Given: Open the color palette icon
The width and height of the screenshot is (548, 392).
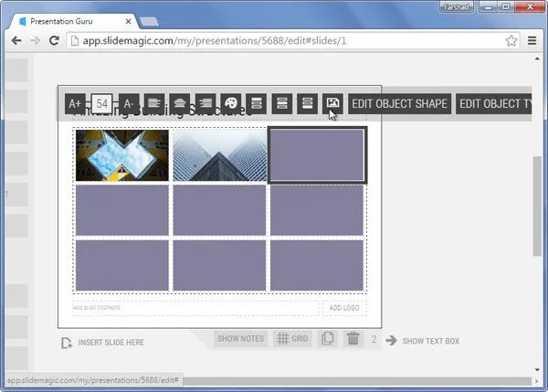Looking at the screenshot, I should 231,103.
